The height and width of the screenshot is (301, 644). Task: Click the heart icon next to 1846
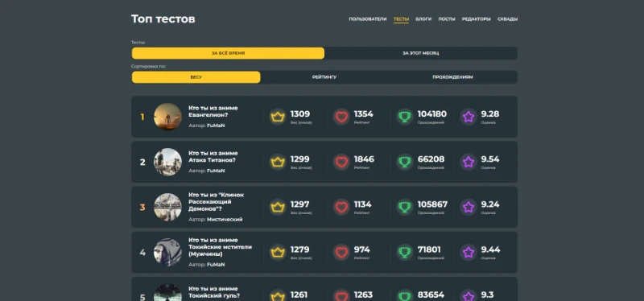[341, 162]
